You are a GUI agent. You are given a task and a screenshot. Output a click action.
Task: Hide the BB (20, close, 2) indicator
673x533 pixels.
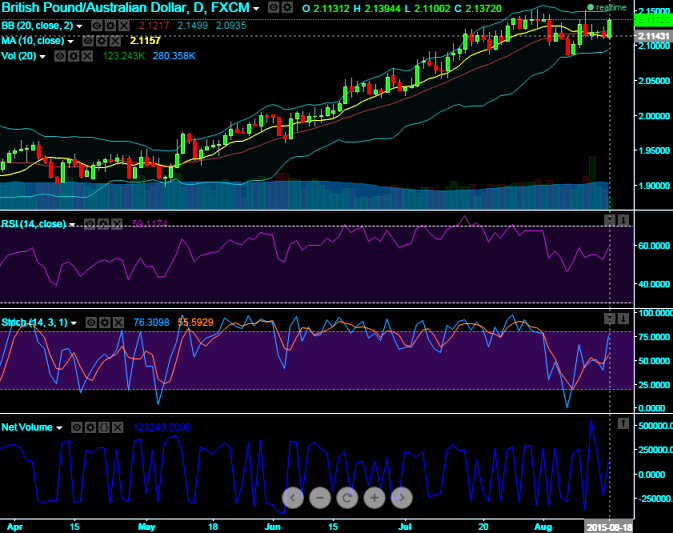tap(97, 26)
